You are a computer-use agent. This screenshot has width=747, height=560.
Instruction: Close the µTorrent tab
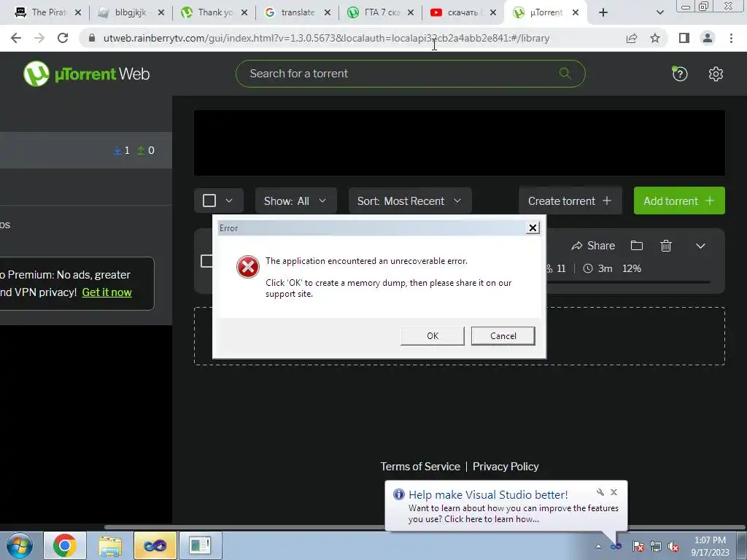(x=576, y=13)
